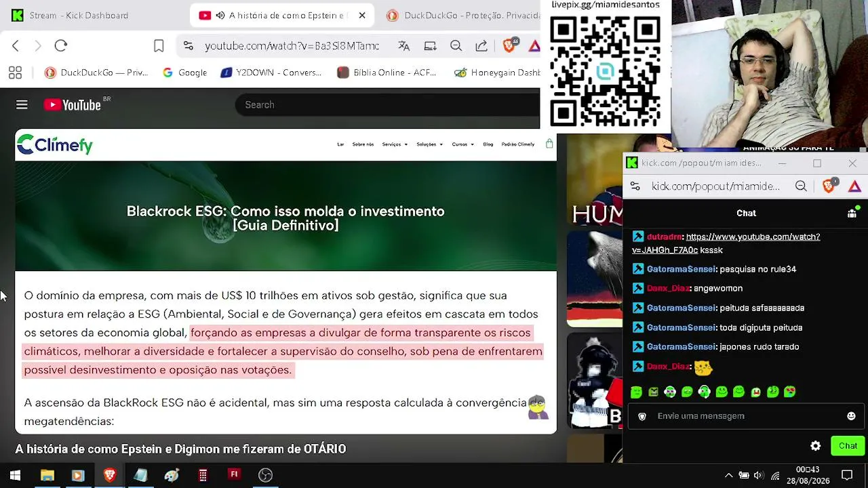Switch to OBS Studio on the taskbar
Screen dimensions: 868x488
(265, 475)
